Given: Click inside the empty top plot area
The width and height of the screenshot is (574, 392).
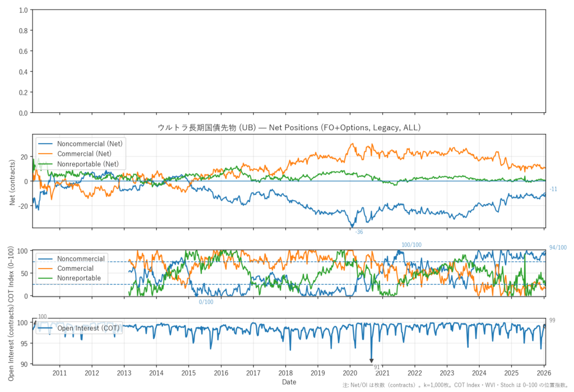Looking at the screenshot, I should click(x=289, y=61).
